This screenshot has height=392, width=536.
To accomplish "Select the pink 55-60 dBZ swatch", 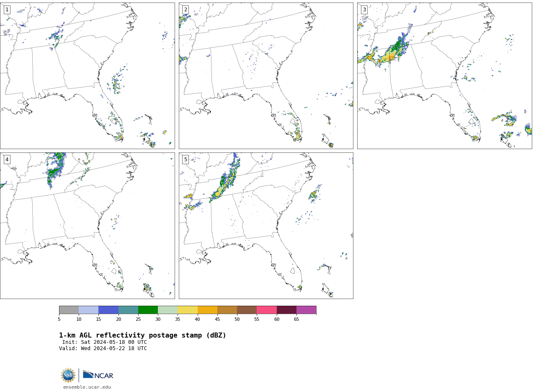I will pos(267,310).
